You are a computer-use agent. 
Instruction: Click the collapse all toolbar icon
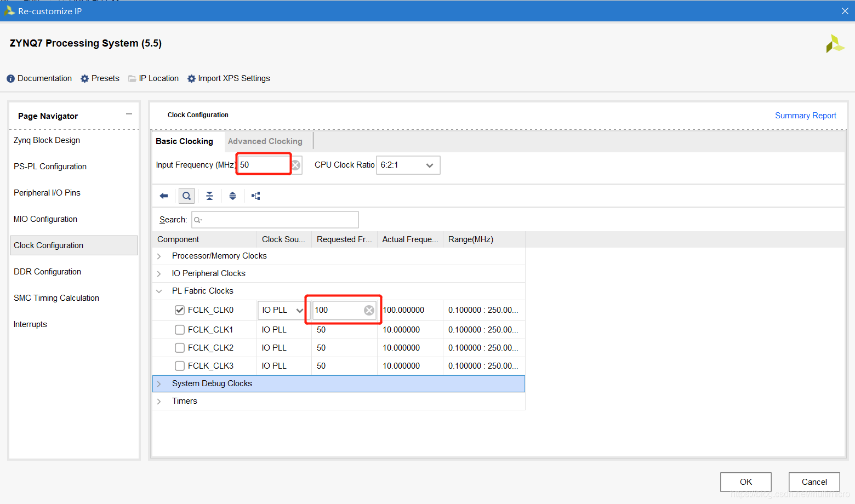point(209,196)
